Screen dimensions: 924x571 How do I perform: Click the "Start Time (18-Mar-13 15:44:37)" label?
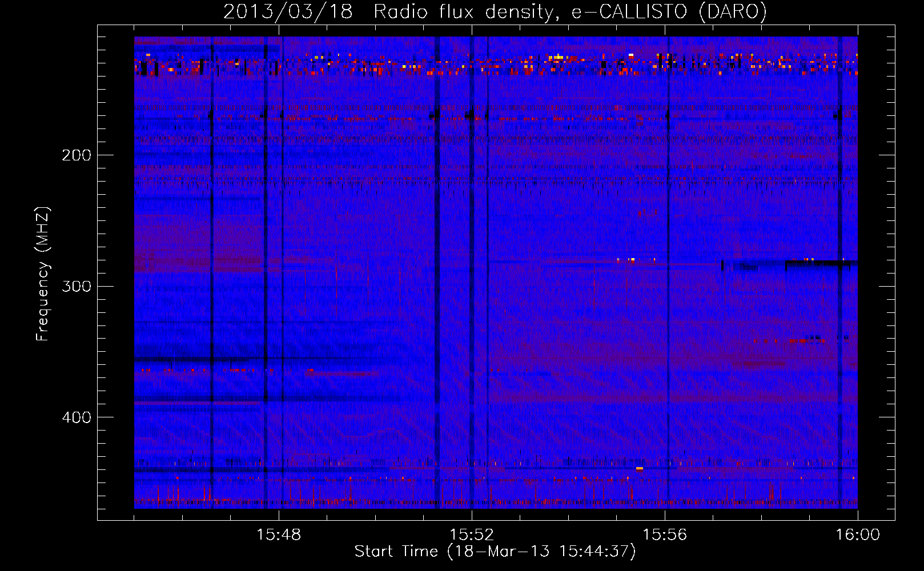(495, 552)
